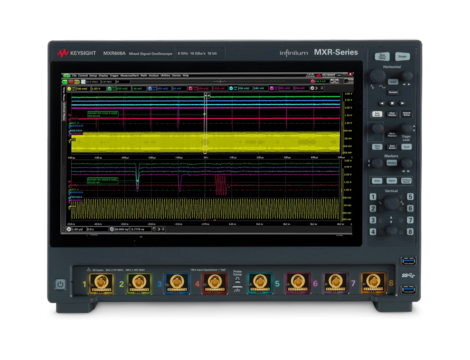Toggle channel 7 using its front-panel key

410,220
